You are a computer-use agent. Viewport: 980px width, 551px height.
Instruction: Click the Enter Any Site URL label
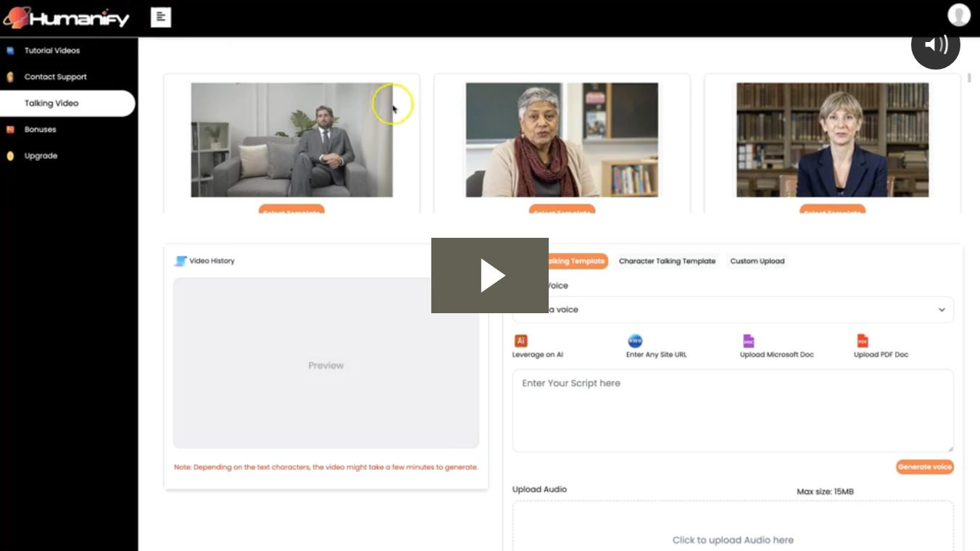click(x=656, y=355)
